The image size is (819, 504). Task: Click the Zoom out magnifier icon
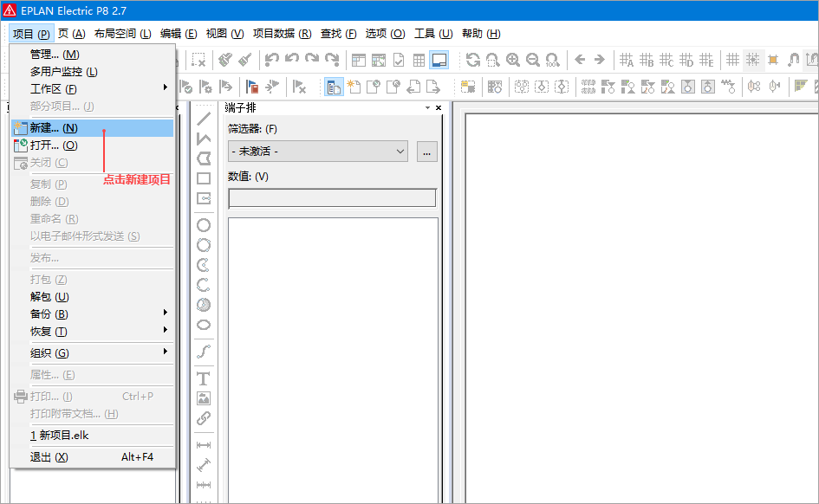pyautogui.click(x=533, y=60)
